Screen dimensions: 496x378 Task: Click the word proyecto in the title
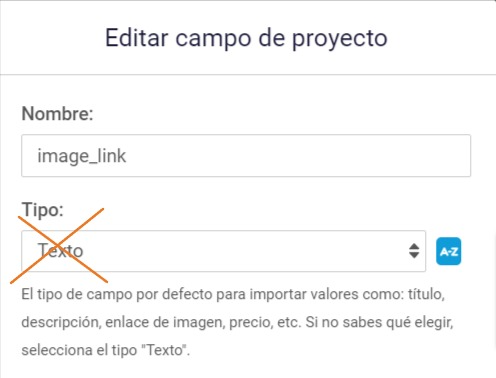tap(340, 39)
